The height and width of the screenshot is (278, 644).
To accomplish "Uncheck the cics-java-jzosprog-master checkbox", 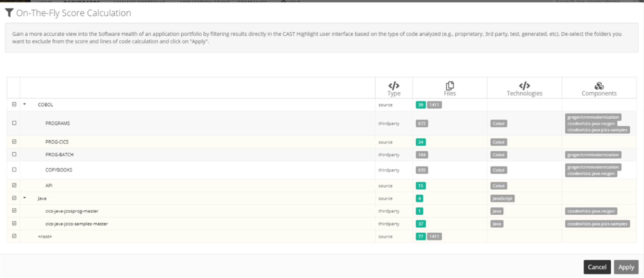I will pyautogui.click(x=14, y=211).
